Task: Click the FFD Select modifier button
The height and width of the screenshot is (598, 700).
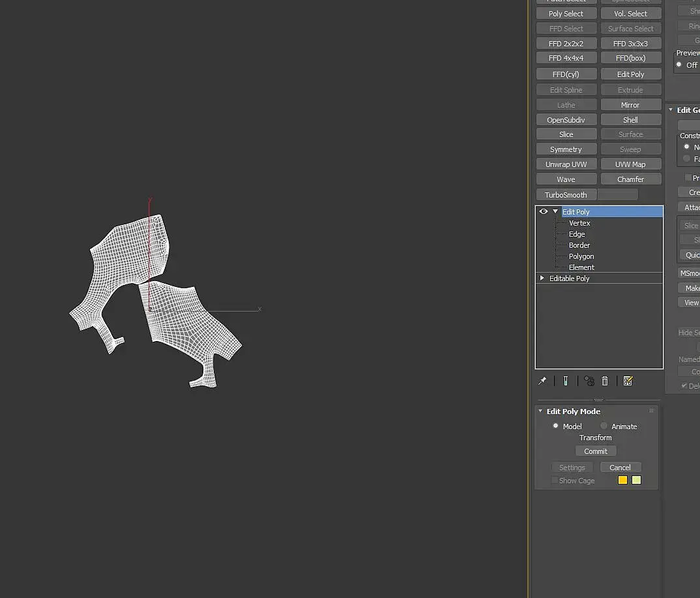Action: pos(566,29)
